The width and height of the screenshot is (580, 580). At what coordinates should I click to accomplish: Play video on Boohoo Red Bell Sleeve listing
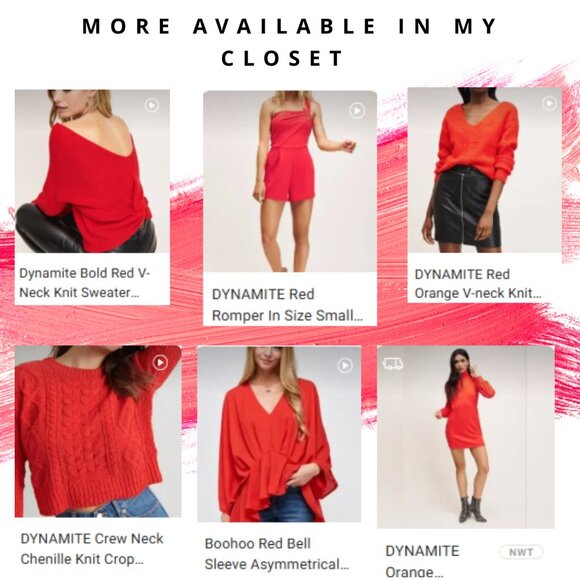(345, 366)
